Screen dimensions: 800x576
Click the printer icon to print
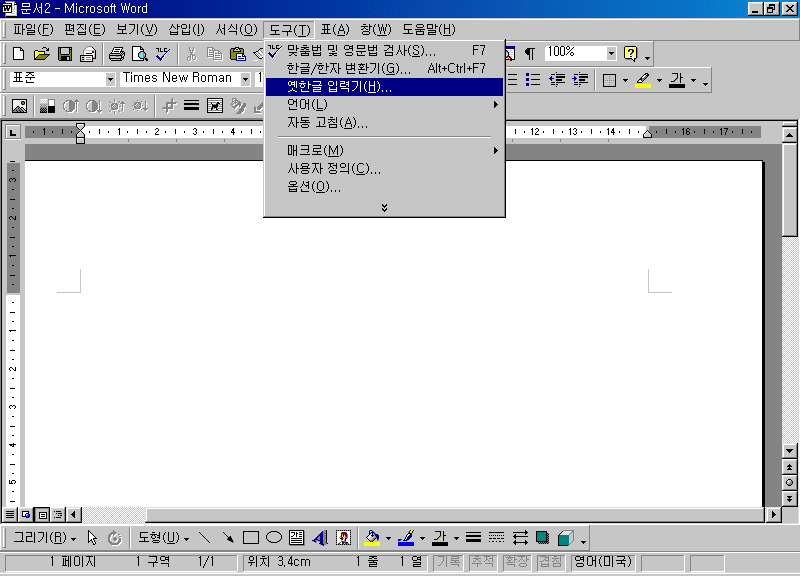117,54
